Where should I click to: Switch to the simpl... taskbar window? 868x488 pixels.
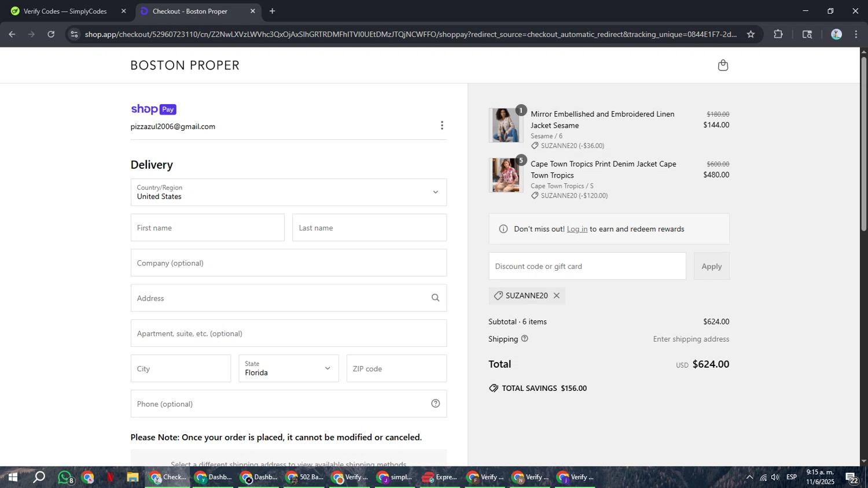pyautogui.click(x=395, y=477)
